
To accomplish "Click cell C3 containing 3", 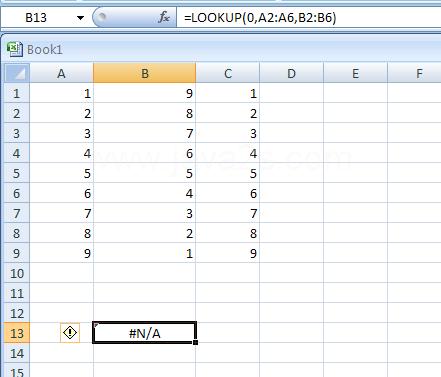I will tap(228, 133).
